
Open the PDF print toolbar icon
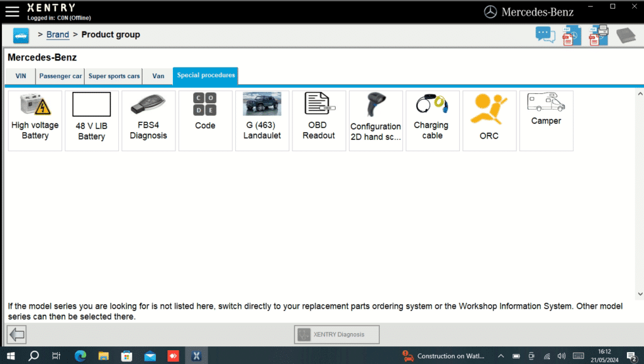598,35
